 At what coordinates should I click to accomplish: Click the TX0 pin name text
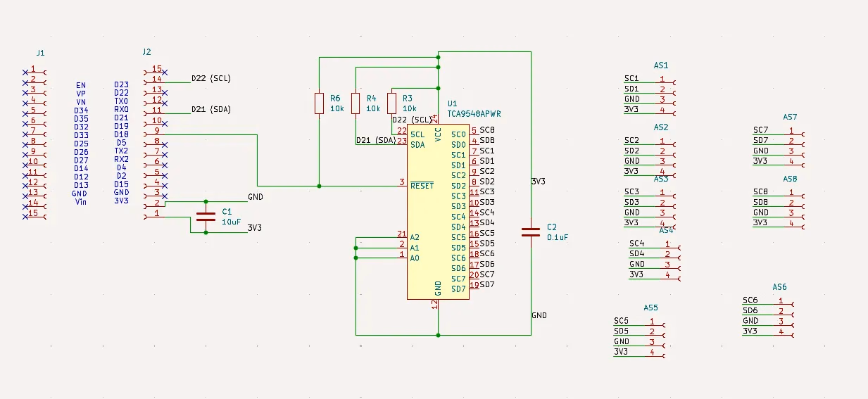pos(121,101)
